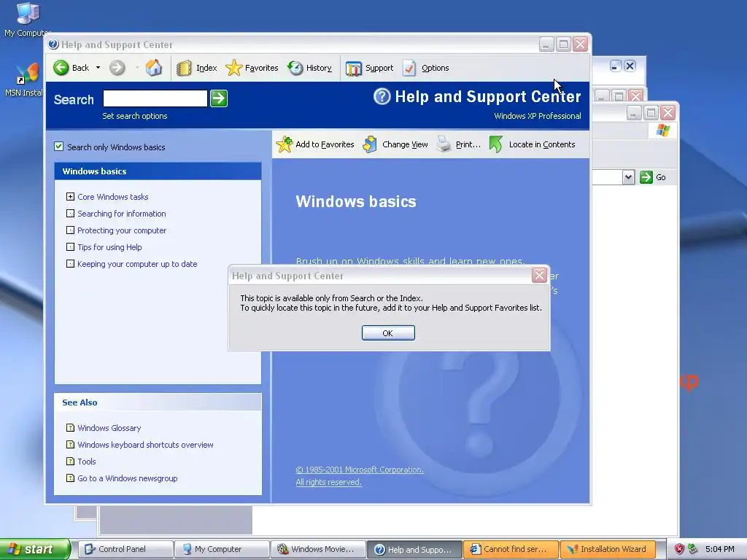Open Set search options link

pyautogui.click(x=135, y=116)
